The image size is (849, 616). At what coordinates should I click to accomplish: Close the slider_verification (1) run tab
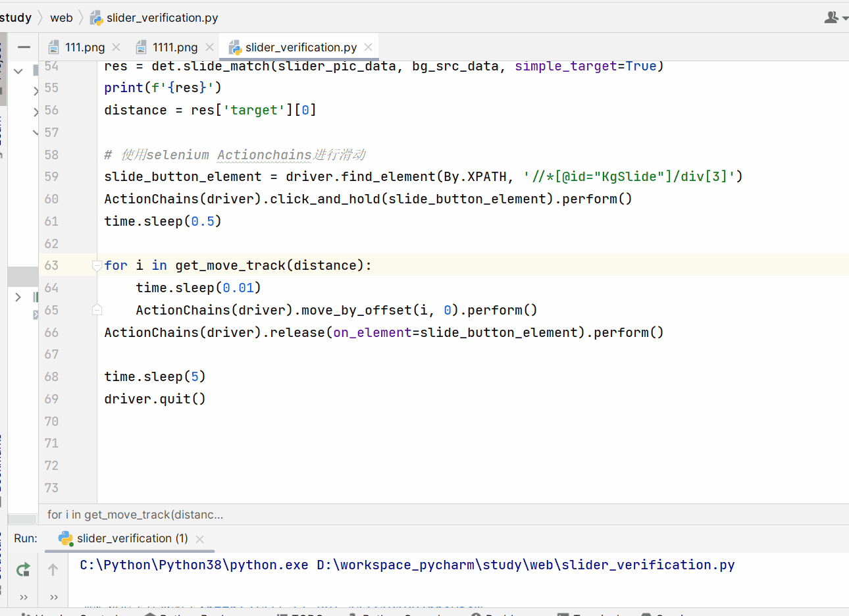200,539
